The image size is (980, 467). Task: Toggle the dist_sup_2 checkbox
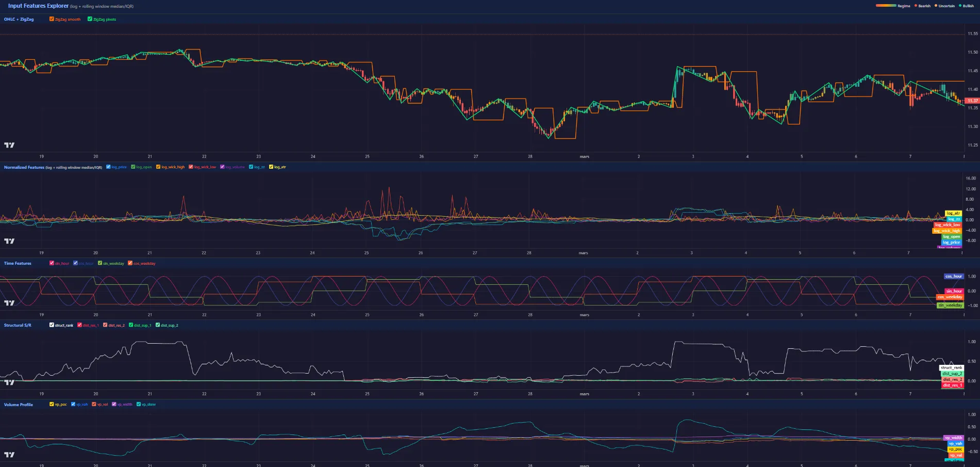(x=158, y=325)
